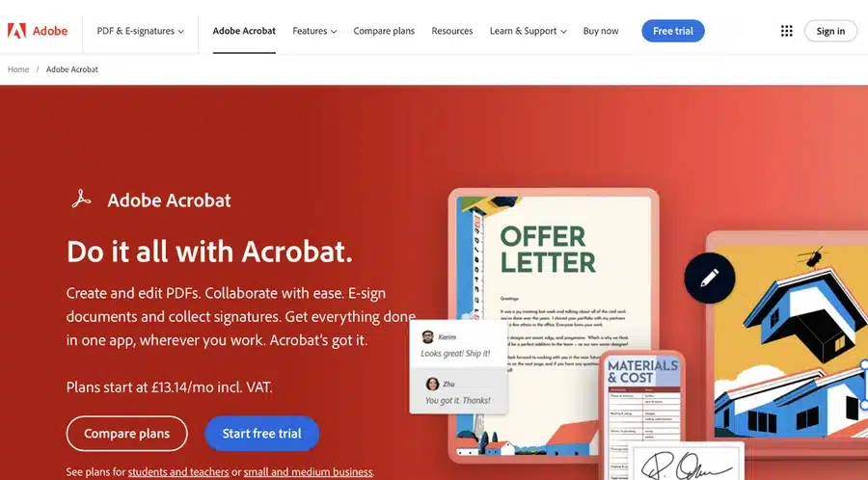This screenshot has width=868, height=480.
Task: Click the outlined Compare plans button
Action: pos(126,434)
